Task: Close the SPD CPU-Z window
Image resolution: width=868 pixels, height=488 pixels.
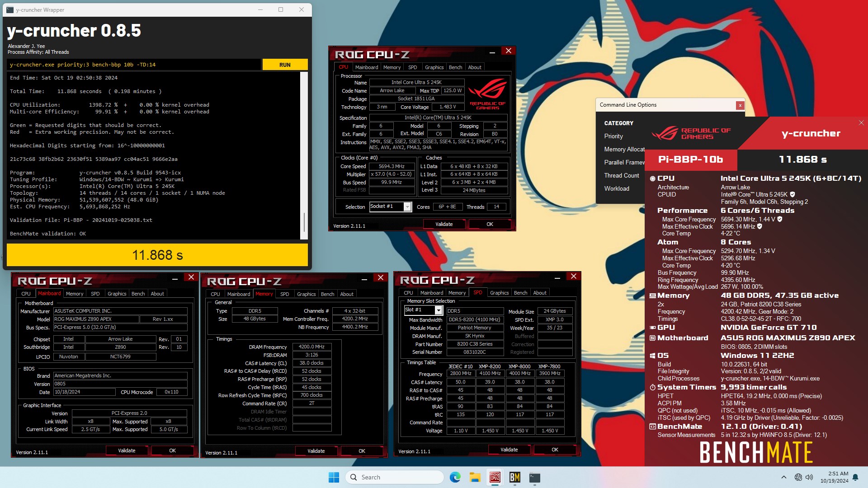Action: click(x=574, y=276)
